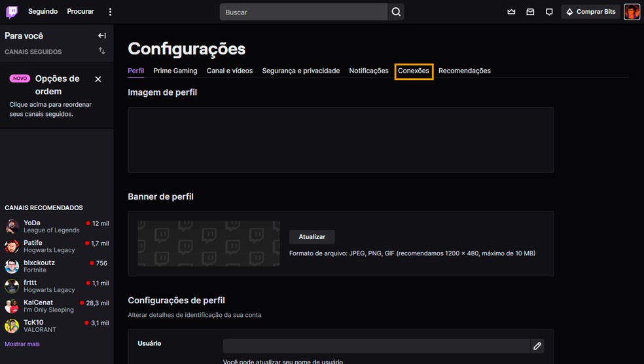Open YoDa channel name
Screen dimensions: 644x364
click(x=32, y=223)
